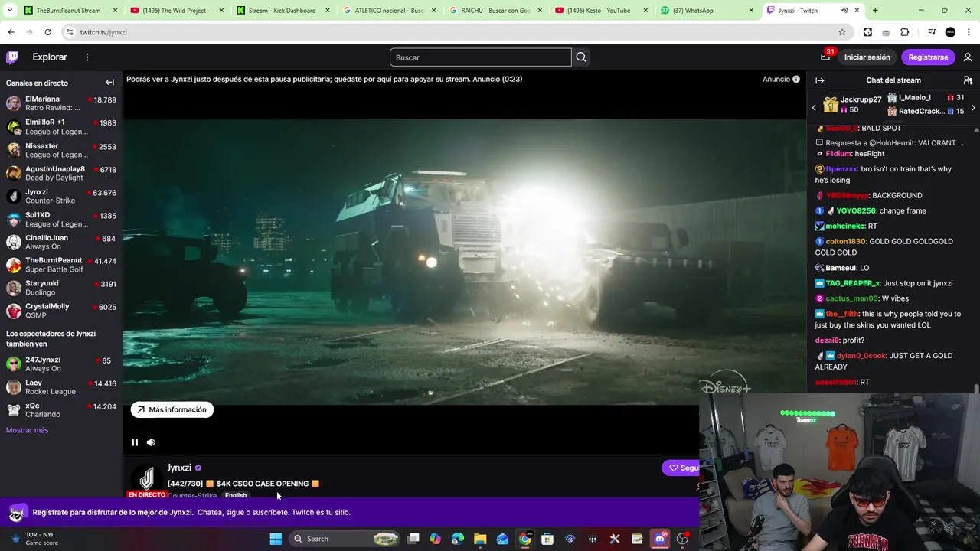Viewport: 980px width, 551px height.
Task: Click Iniciar sesión button
Action: [867, 57]
